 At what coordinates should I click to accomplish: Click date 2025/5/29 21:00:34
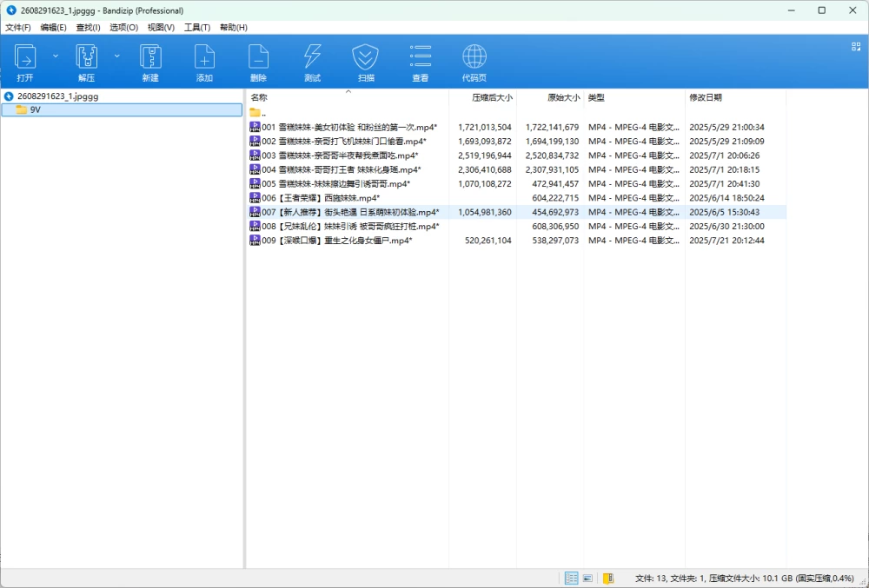point(726,128)
